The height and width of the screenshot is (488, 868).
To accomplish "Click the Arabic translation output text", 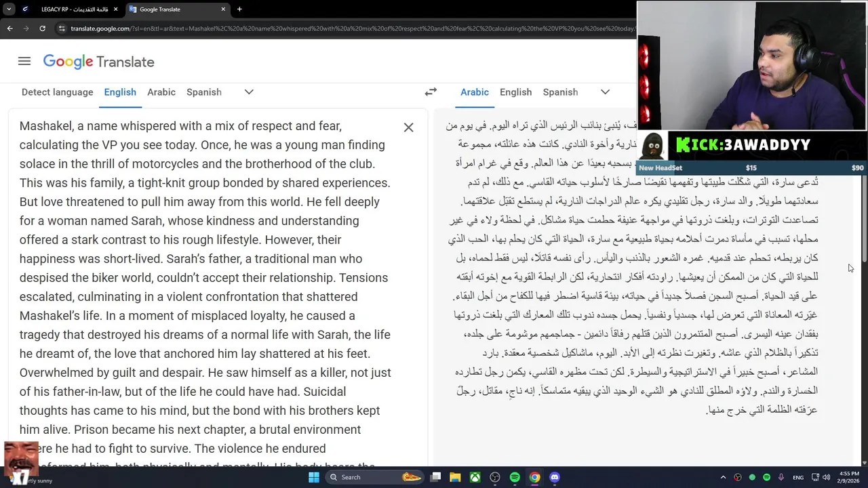I will tap(632, 268).
